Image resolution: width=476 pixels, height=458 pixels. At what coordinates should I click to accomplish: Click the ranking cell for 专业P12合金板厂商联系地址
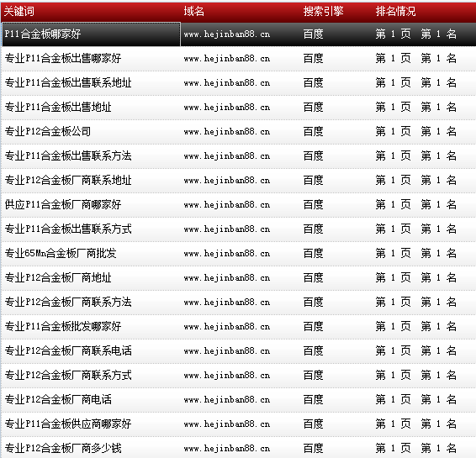click(416, 180)
